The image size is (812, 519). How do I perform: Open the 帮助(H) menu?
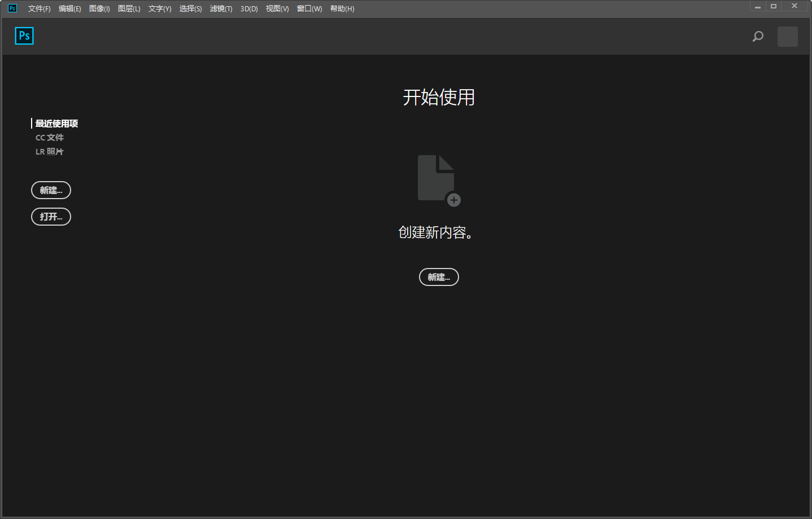pyautogui.click(x=342, y=8)
